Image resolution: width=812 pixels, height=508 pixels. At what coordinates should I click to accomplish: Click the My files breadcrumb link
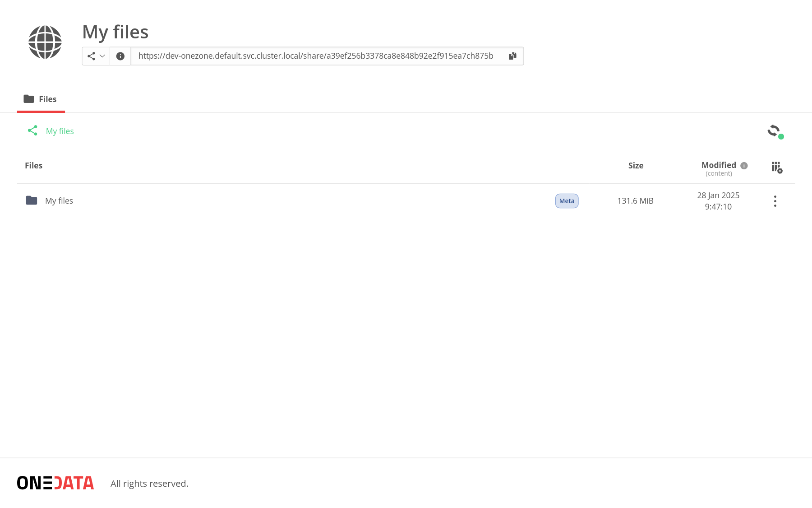tap(60, 131)
